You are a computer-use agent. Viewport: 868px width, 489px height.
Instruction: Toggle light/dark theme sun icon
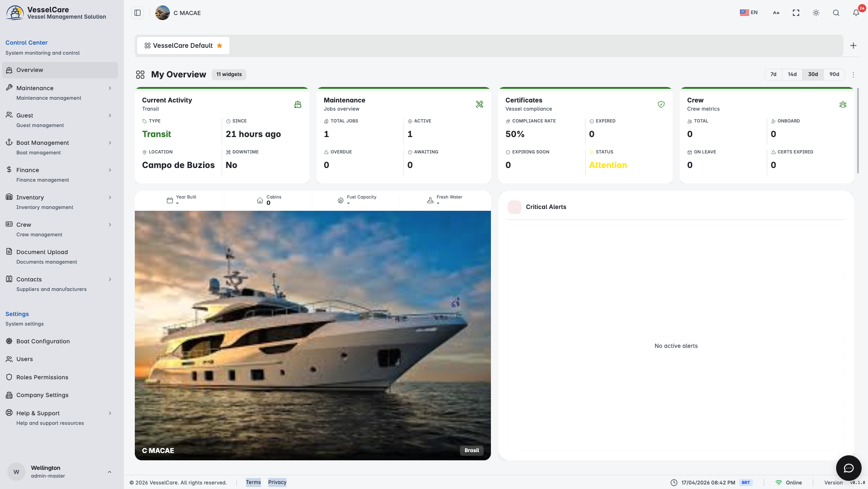816,13
